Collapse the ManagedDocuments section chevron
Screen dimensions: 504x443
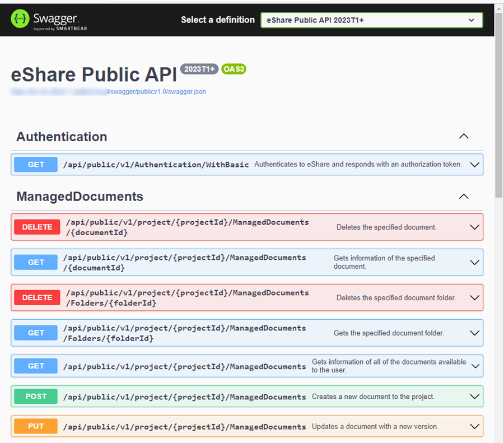463,196
